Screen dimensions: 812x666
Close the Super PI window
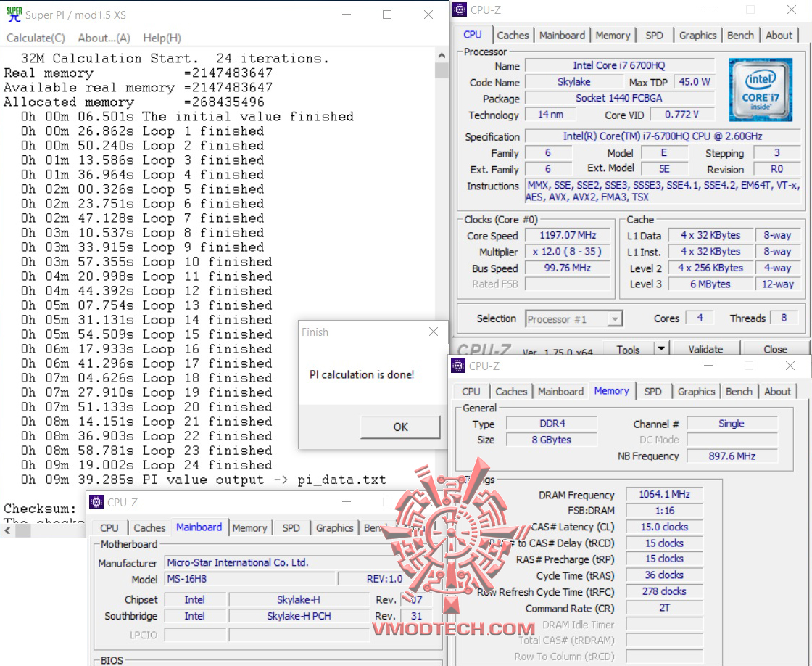point(428,15)
